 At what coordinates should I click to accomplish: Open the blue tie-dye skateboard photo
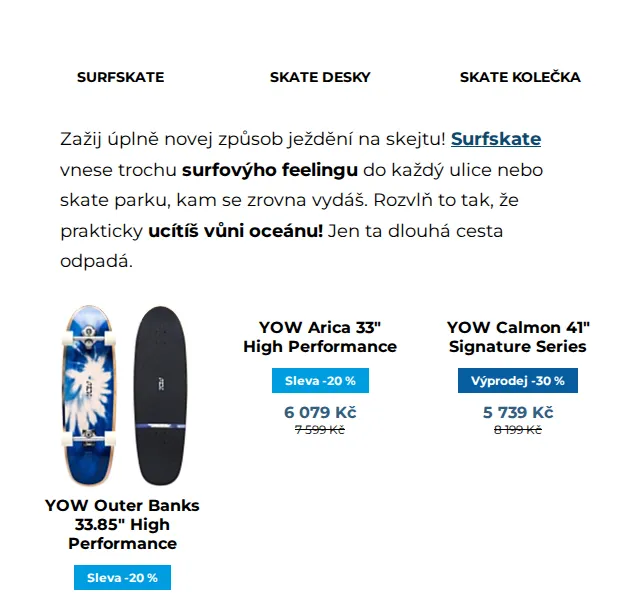(89, 395)
